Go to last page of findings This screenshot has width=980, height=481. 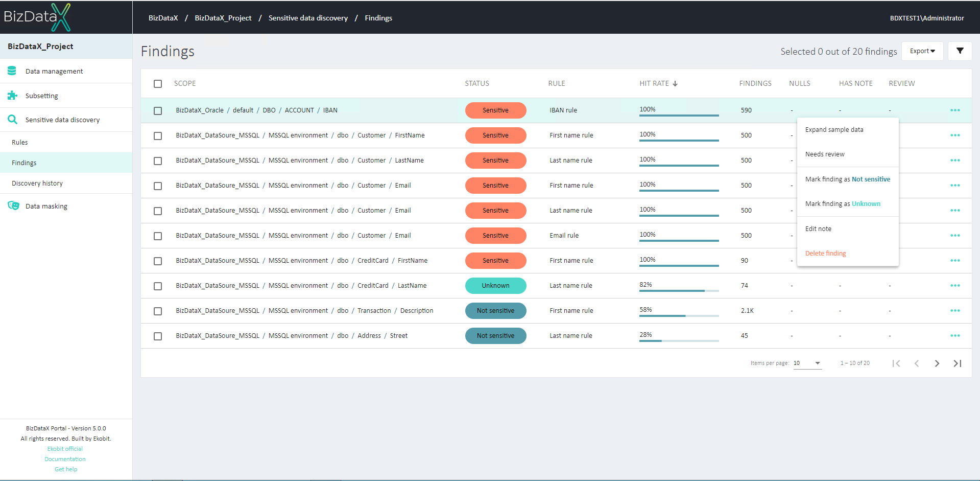click(958, 363)
